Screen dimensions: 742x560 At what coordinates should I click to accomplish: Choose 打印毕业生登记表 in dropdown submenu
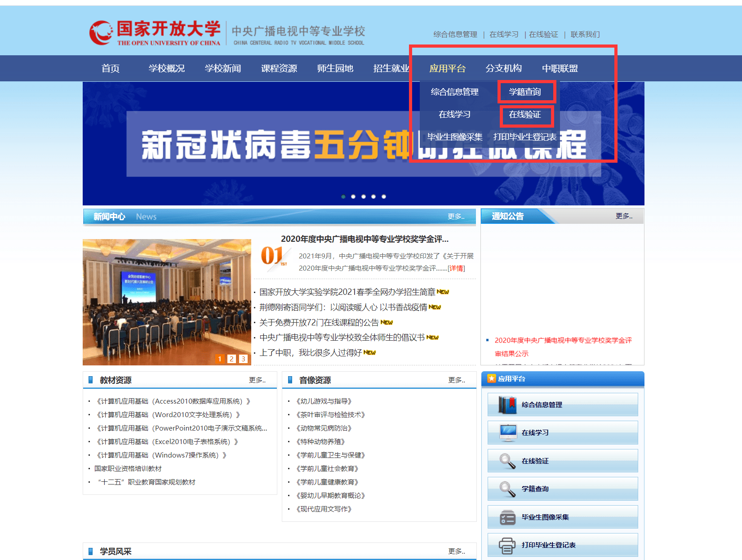(525, 137)
